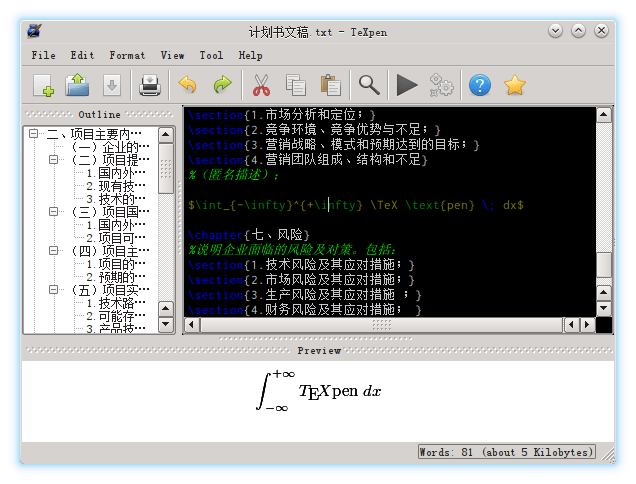Viewport: 636px width, 484px height.
Task: Open the Tool menu
Action: coord(211,55)
